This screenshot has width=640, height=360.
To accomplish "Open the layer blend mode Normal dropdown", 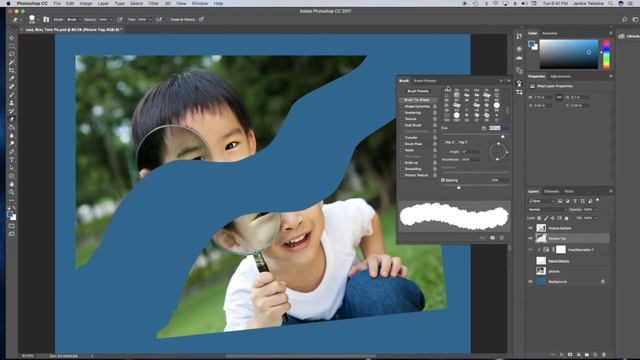I will (x=547, y=209).
